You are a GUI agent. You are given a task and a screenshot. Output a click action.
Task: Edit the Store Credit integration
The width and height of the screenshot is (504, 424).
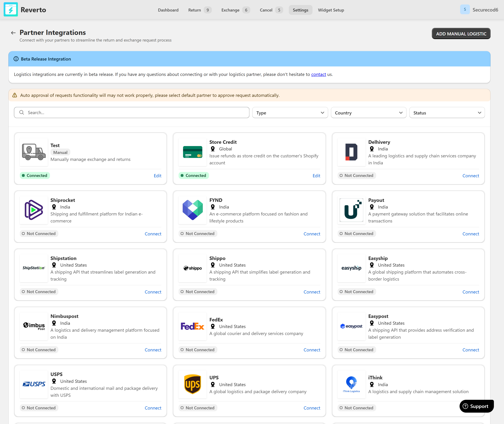[x=316, y=176]
